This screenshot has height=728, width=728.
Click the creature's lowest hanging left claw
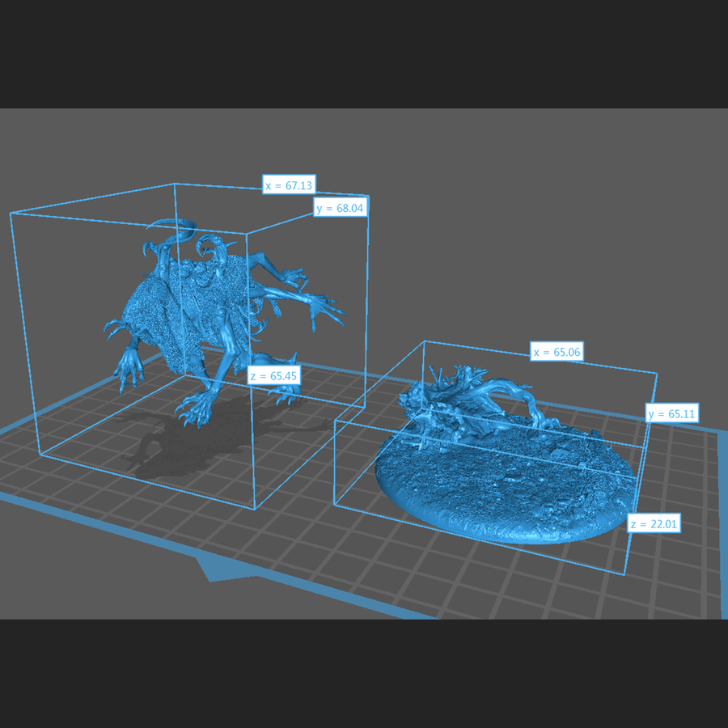[128, 370]
